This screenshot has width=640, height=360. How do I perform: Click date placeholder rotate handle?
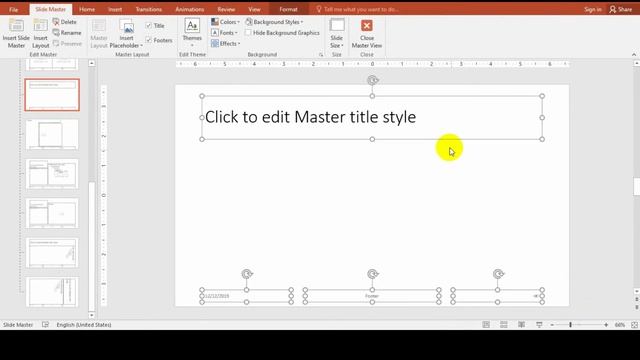coord(247,274)
